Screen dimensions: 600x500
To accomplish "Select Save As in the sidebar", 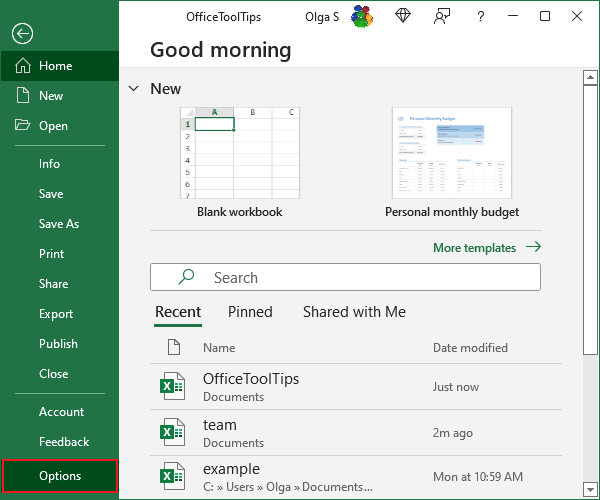I will [x=59, y=224].
